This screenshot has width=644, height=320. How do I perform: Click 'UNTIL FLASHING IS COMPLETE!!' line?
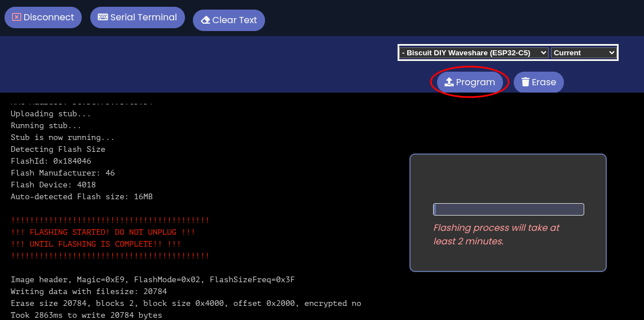[x=96, y=244]
